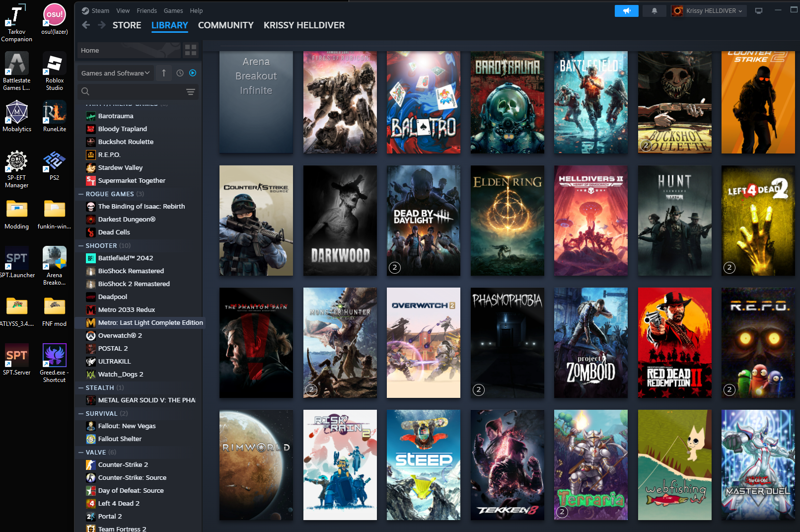Image resolution: width=800 pixels, height=532 pixels.
Task: Open the Games and Software dropdown
Action: click(115, 73)
